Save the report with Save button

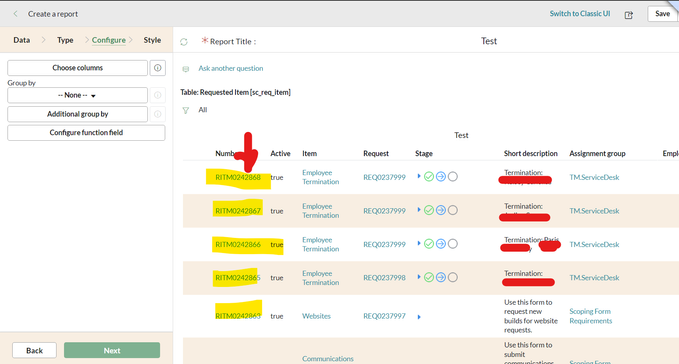[662, 14]
